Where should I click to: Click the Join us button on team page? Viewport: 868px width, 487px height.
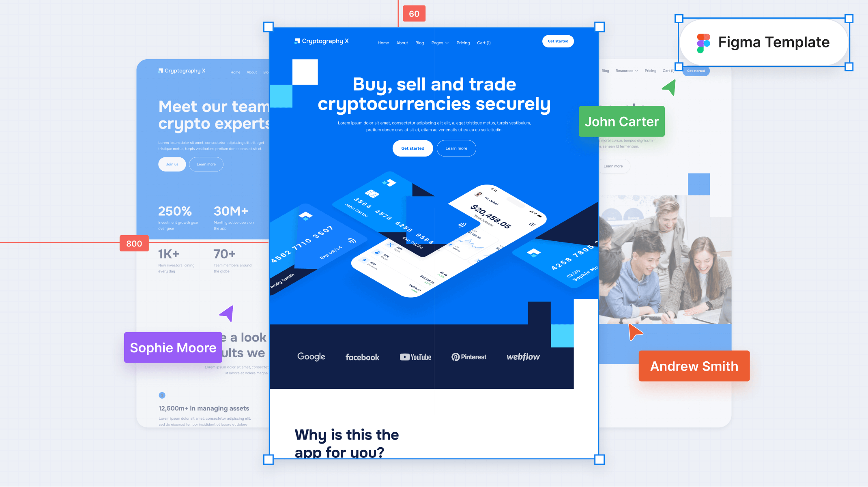click(172, 164)
